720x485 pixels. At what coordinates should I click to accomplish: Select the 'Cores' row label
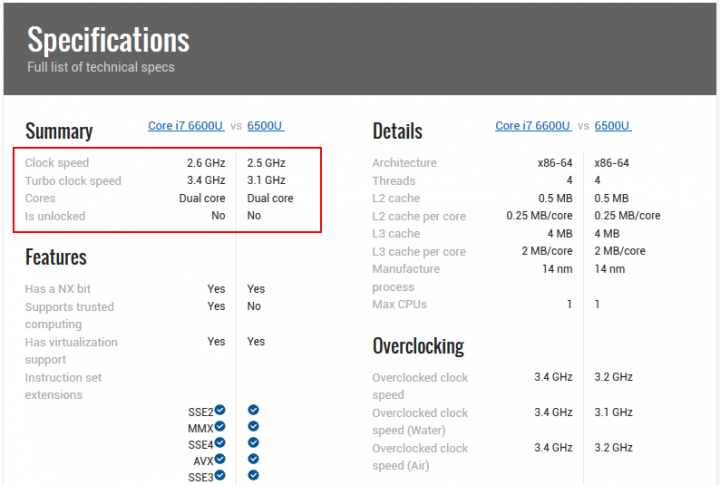[40, 198]
